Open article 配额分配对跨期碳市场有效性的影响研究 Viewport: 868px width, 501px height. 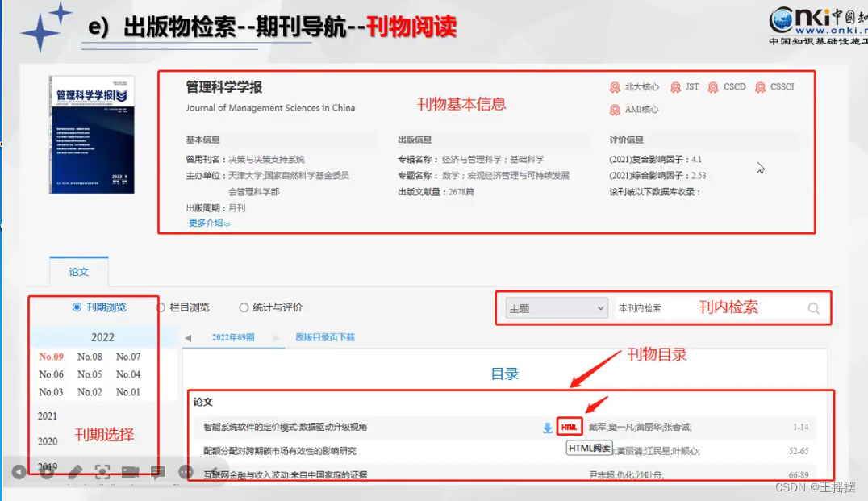(280, 451)
